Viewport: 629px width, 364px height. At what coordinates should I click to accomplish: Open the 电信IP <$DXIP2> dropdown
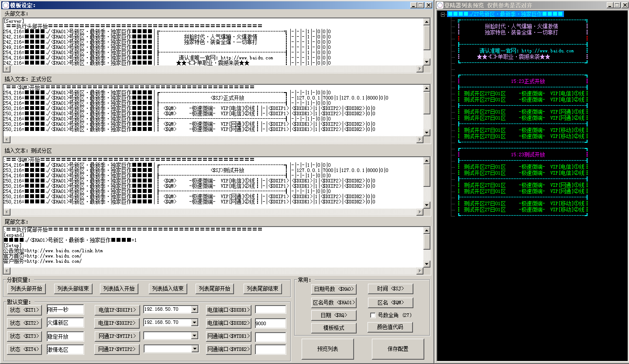pyautogui.click(x=194, y=323)
